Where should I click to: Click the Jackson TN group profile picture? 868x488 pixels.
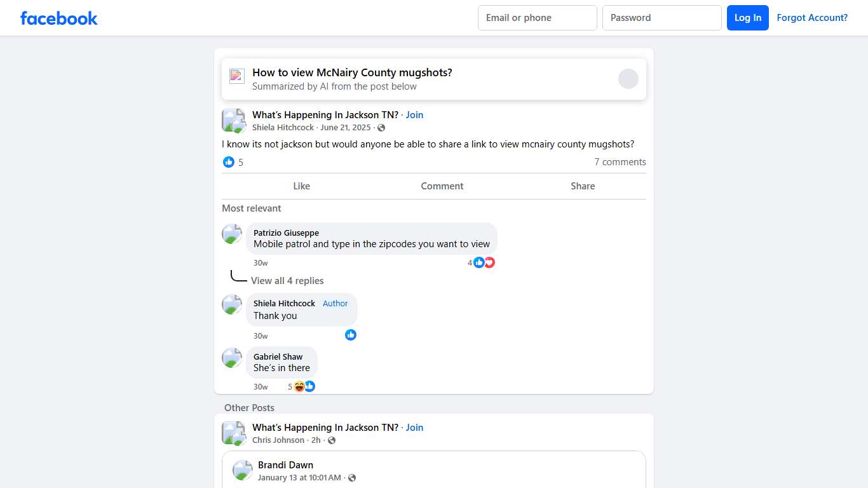coord(233,120)
